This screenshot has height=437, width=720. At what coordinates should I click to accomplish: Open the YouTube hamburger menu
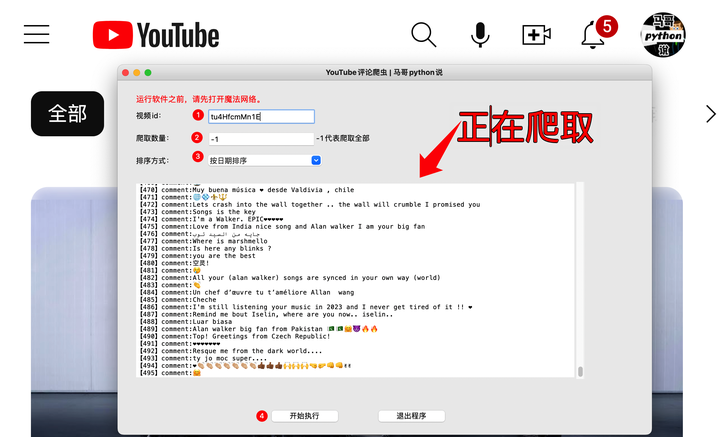[x=37, y=34]
